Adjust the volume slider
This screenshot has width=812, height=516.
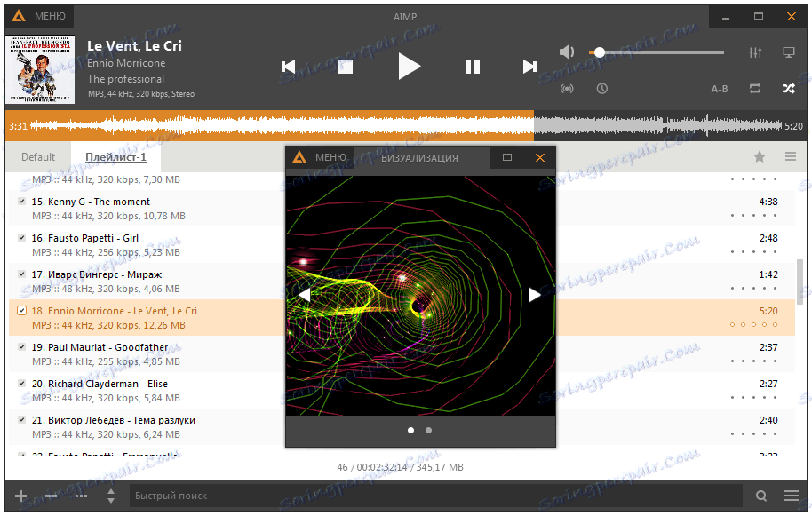click(x=657, y=52)
